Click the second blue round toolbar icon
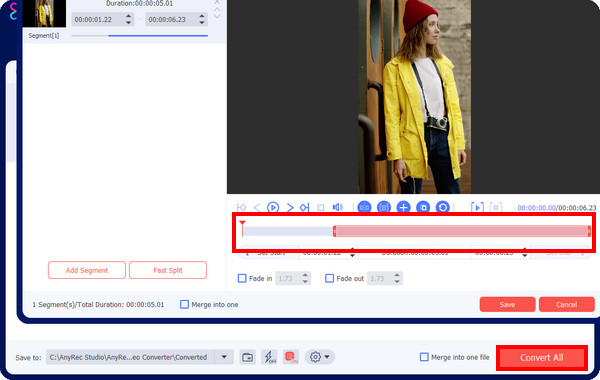The width and height of the screenshot is (600, 380). 384,207
